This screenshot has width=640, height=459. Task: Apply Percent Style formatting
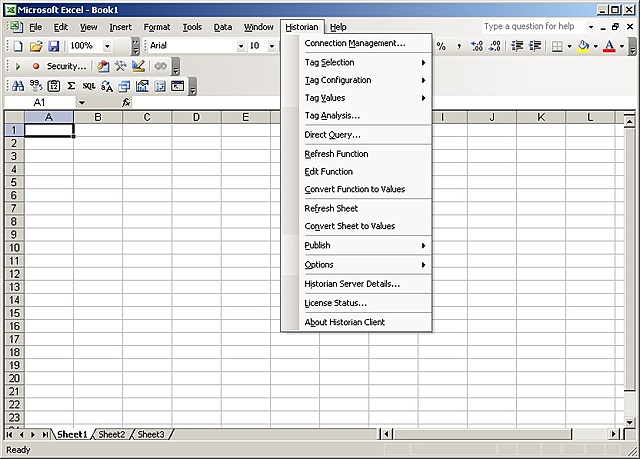[441, 46]
